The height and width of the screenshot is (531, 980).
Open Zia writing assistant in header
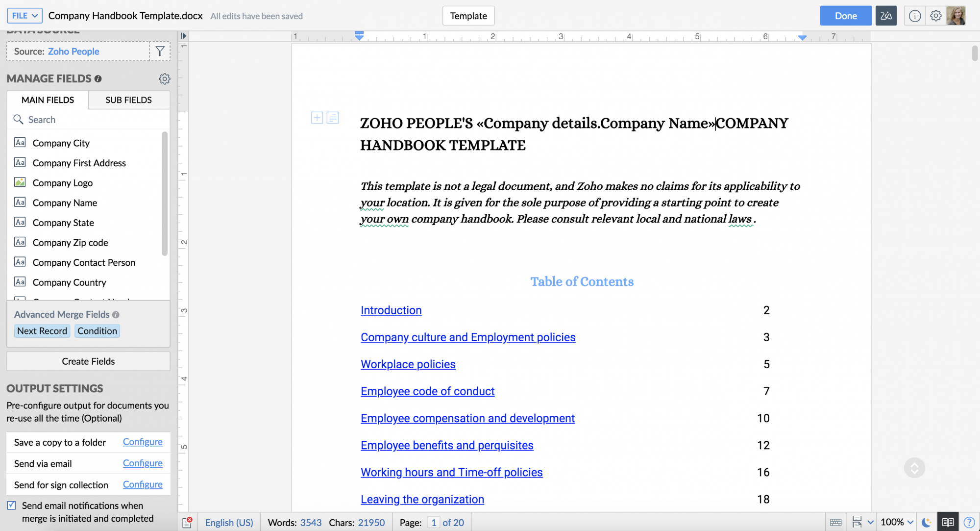click(x=886, y=16)
